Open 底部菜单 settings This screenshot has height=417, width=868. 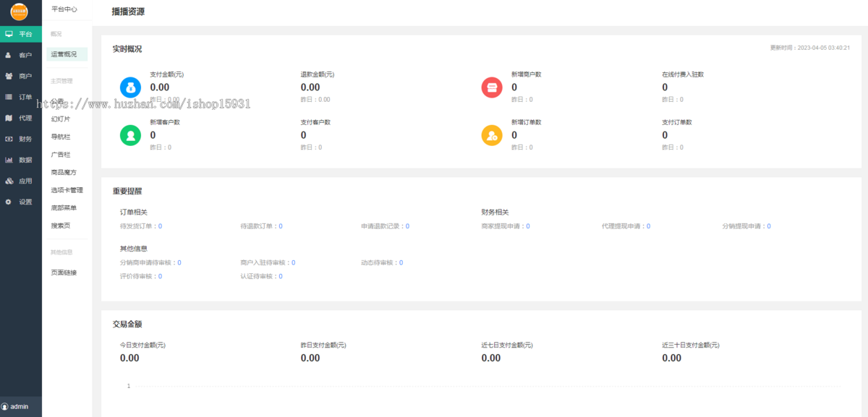pyautogui.click(x=64, y=208)
